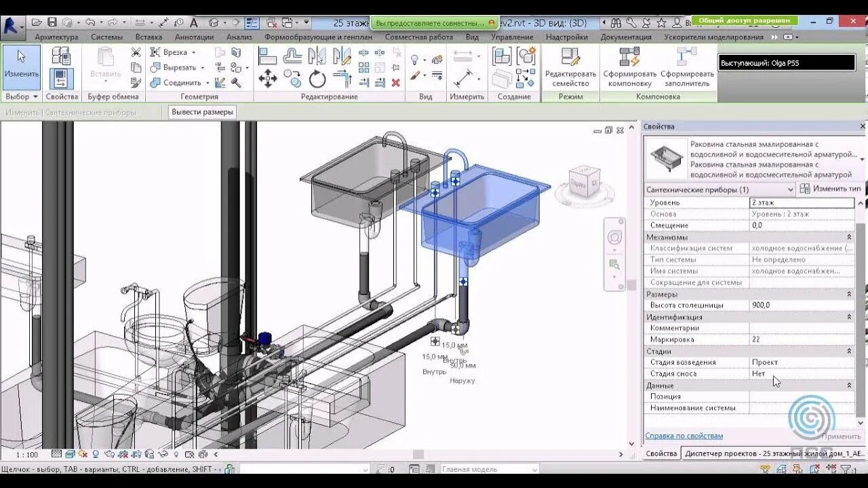868x488 pixels.
Task: Open the Справка по свойствам link
Action: [684, 436]
